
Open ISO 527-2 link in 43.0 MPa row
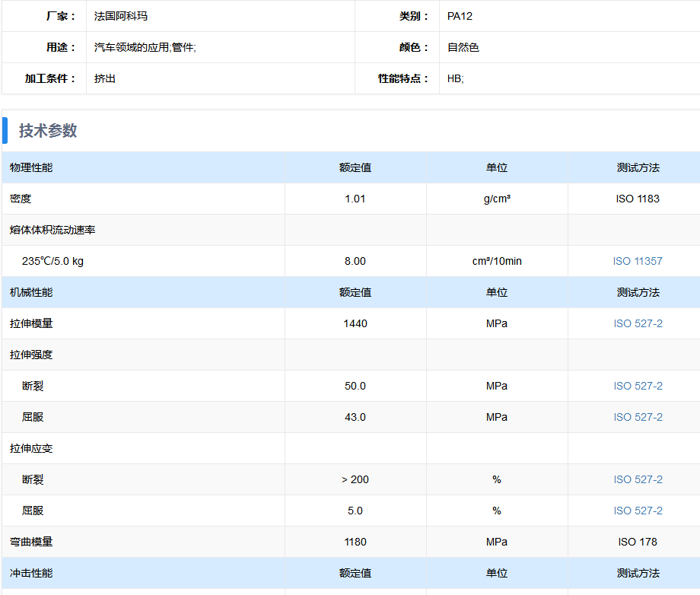(638, 417)
